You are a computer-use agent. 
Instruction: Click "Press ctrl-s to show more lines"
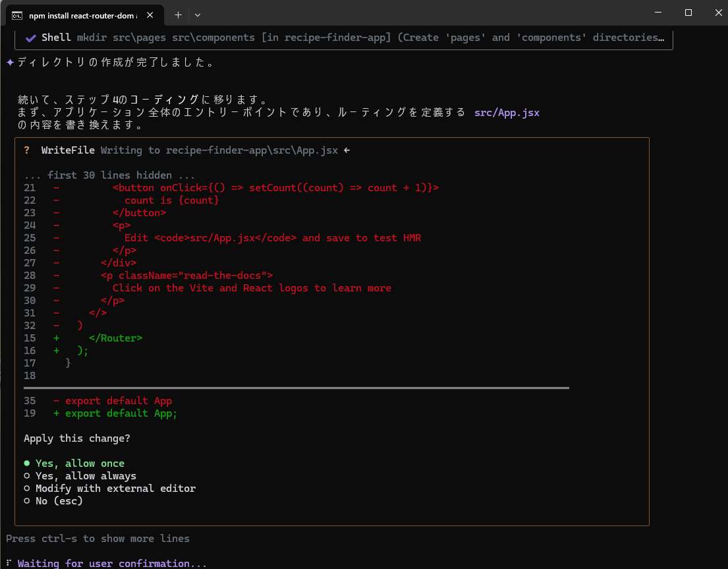click(98, 539)
